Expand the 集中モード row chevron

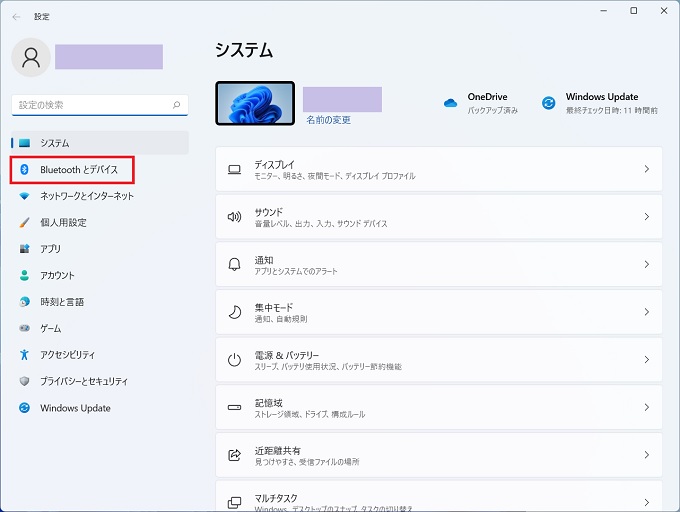pos(647,312)
